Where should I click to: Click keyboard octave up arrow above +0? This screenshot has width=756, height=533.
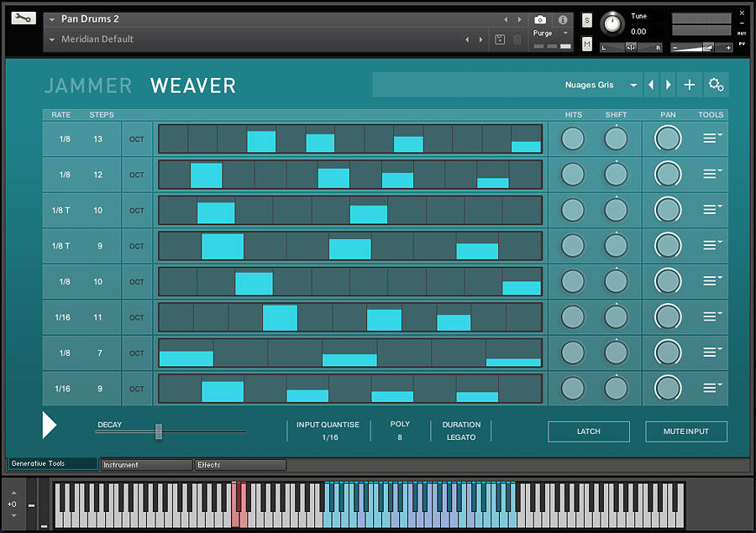(x=13, y=493)
